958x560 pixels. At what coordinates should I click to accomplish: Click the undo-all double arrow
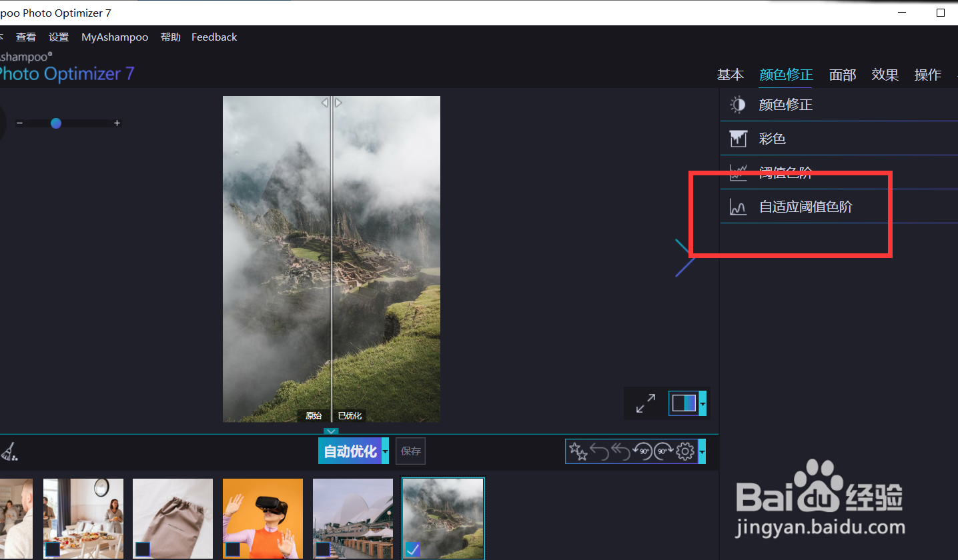(621, 451)
